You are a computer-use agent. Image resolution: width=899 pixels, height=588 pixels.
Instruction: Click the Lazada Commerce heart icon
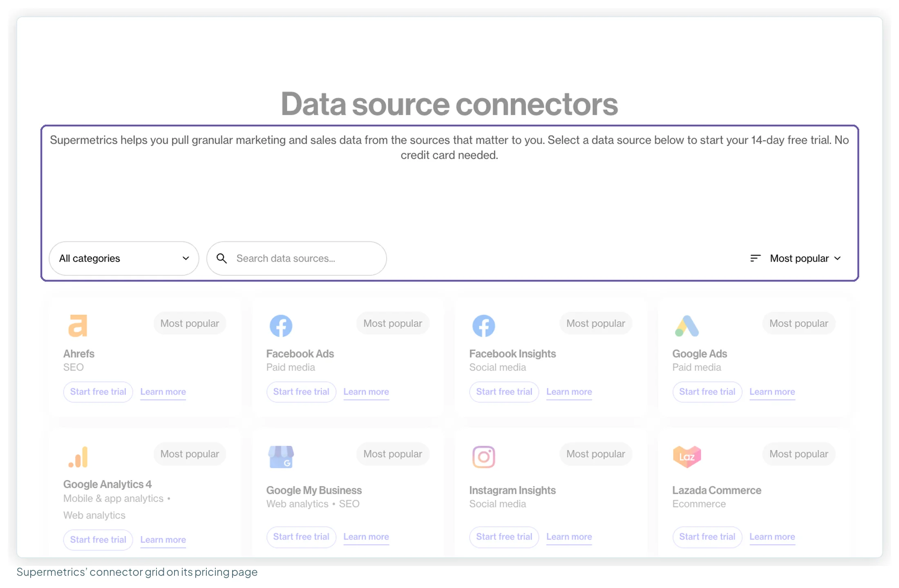687,456
